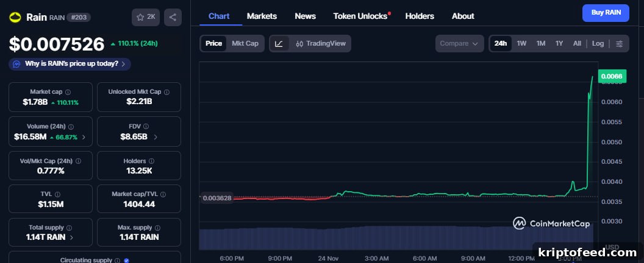
Task: Click the $2.21B unlocked market cap value
Action: (x=139, y=101)
